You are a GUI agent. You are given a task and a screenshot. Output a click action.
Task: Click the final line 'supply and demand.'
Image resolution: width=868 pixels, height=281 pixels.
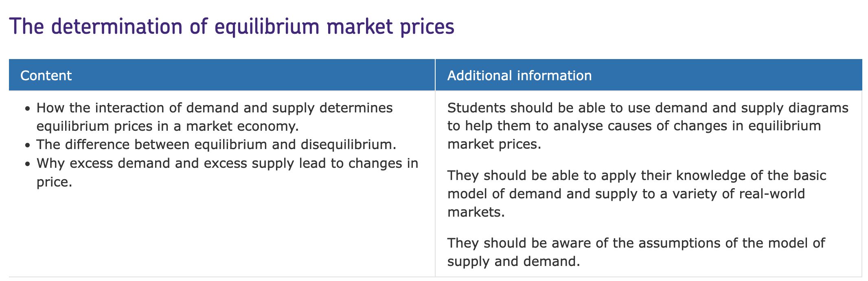(513, 261)
